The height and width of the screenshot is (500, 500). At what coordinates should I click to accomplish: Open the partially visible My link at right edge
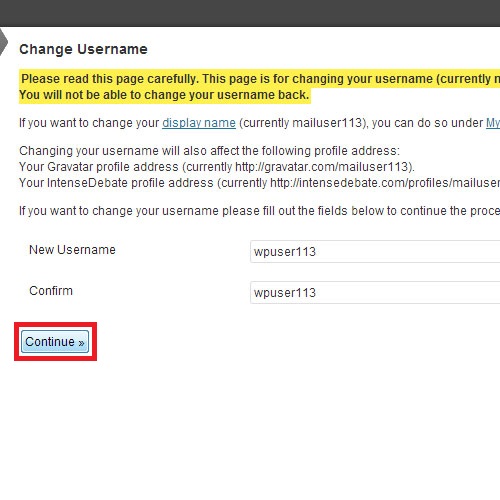493,123
